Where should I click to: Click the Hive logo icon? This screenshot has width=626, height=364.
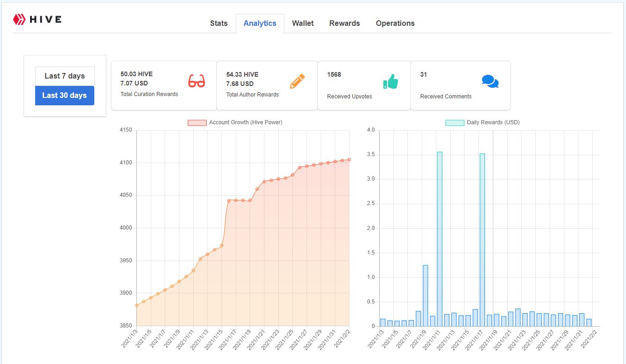[19, 19]
